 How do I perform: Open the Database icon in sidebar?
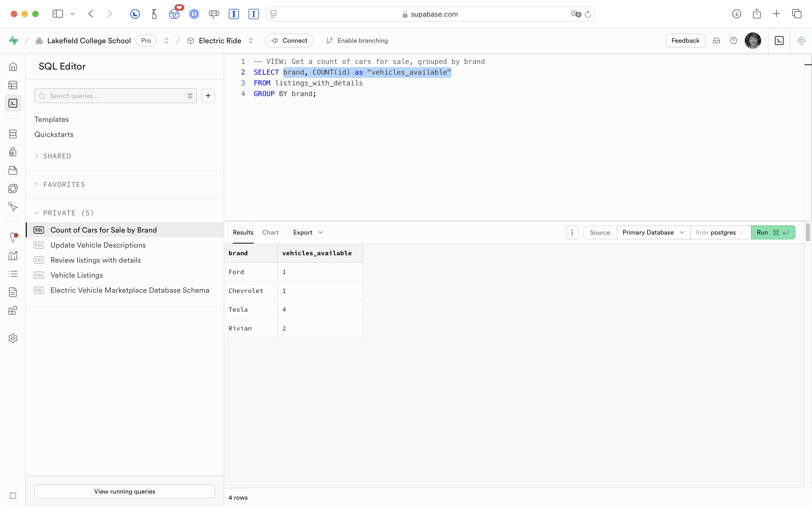tap(13, 134)
